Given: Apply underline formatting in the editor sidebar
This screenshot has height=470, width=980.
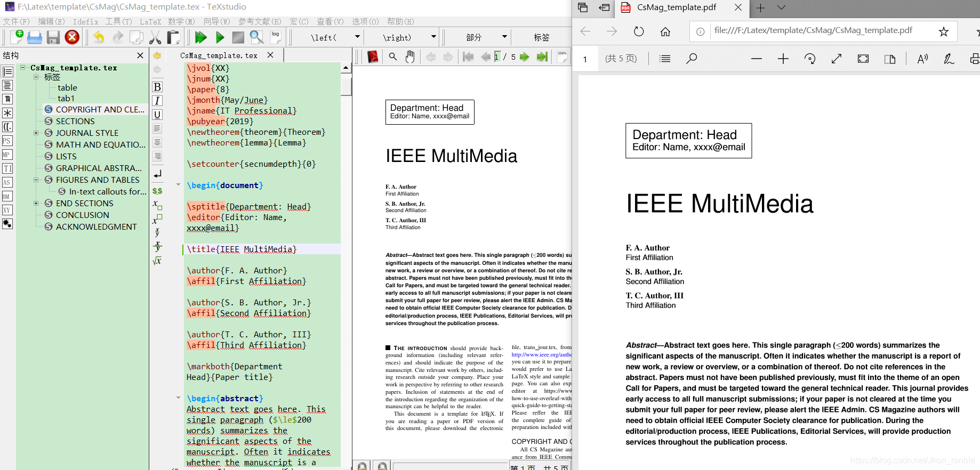Looking at the screenshot, I should click(x=157, y=115).
